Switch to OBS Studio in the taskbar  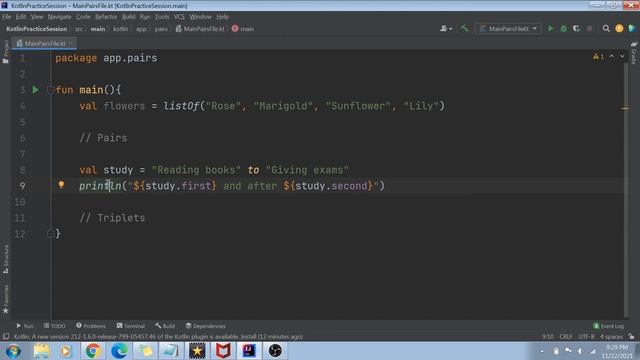pos(275,351)
